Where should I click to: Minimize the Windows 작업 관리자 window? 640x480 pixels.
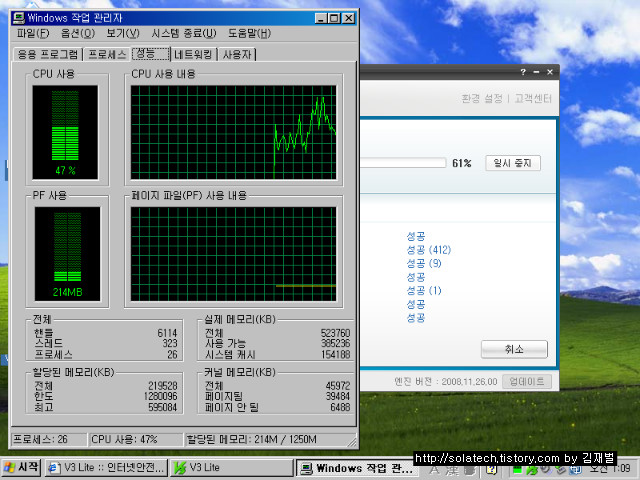click(x=321, y=18)
